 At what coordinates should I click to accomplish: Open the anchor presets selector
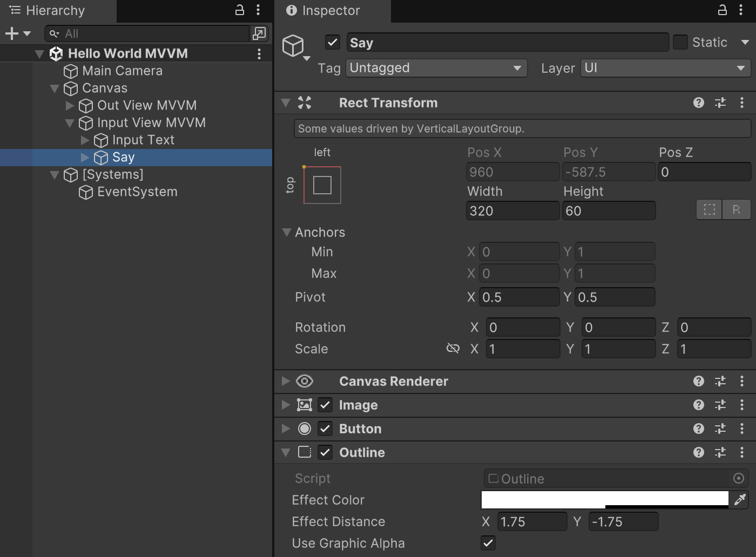click(322, 185)
